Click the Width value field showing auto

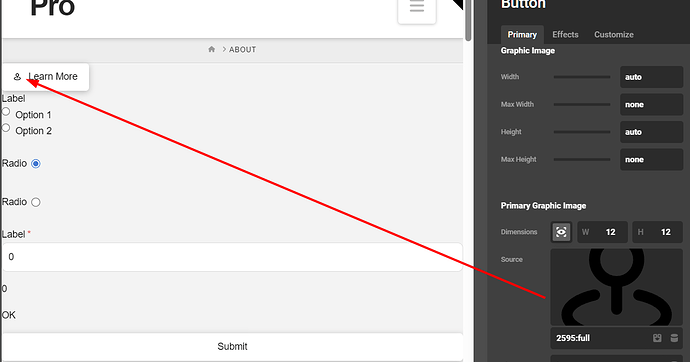(651, 77)
